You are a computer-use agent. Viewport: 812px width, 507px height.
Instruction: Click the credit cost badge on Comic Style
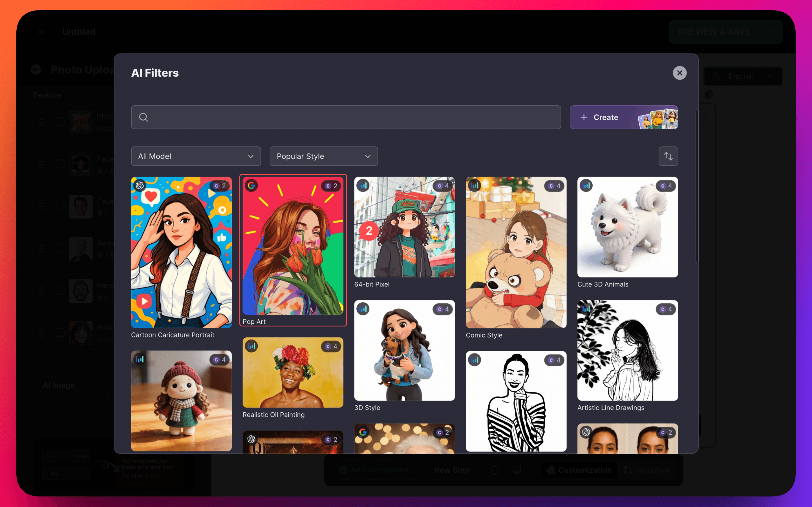554,186
